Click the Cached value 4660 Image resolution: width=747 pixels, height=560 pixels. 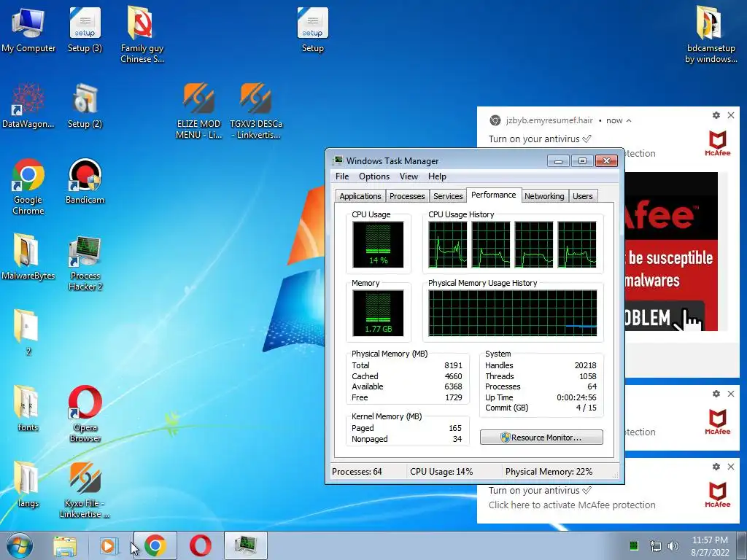pos(453,376)
